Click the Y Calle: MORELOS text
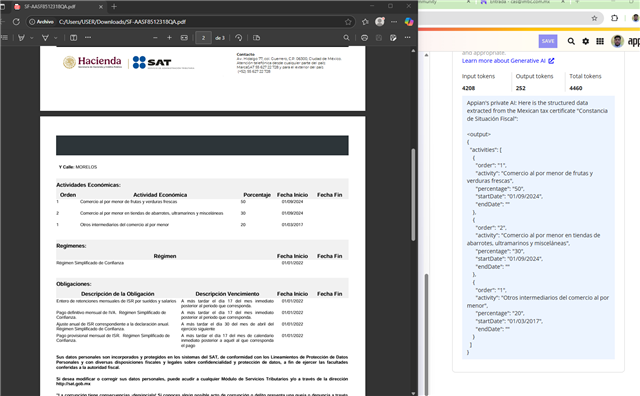This screenshot has width=640, height=396. tap(78, 167)
